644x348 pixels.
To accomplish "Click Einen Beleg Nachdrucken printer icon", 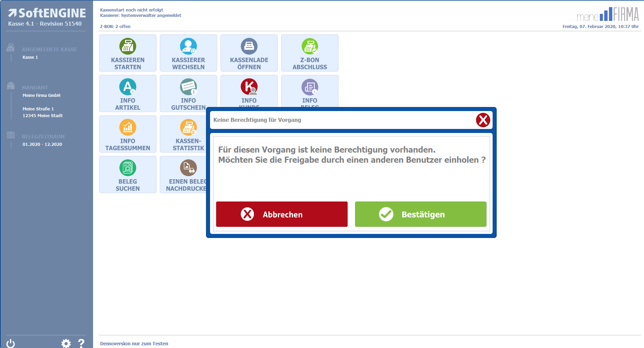I will coord(188,168).
